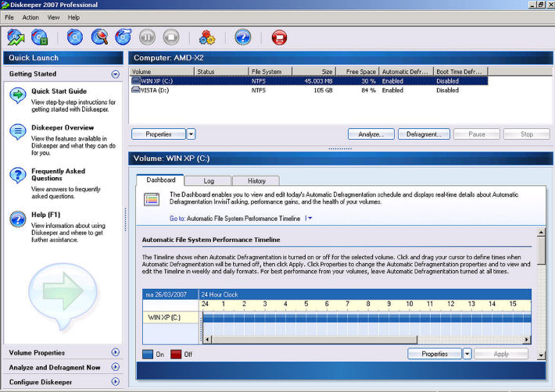Open the gears configuration toolbar icon
The image size is (555, 392).
pos(206,37)
